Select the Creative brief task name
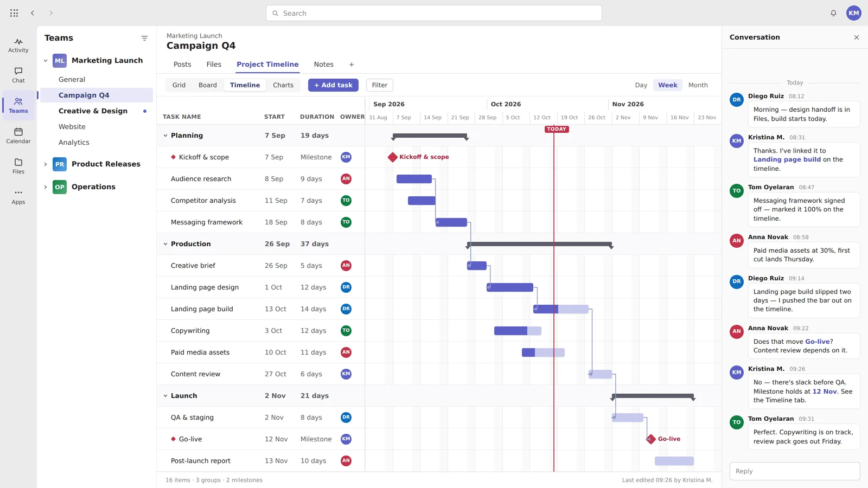Viewport: 868px width, 488px height. coord(193,266)
